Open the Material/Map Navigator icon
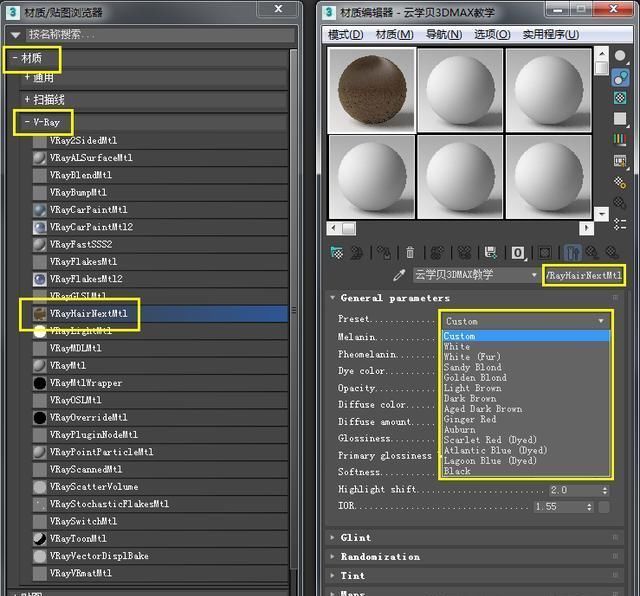The width and height of the screenshot is (640, 596). pyautogui.click(x=620, y=224)
